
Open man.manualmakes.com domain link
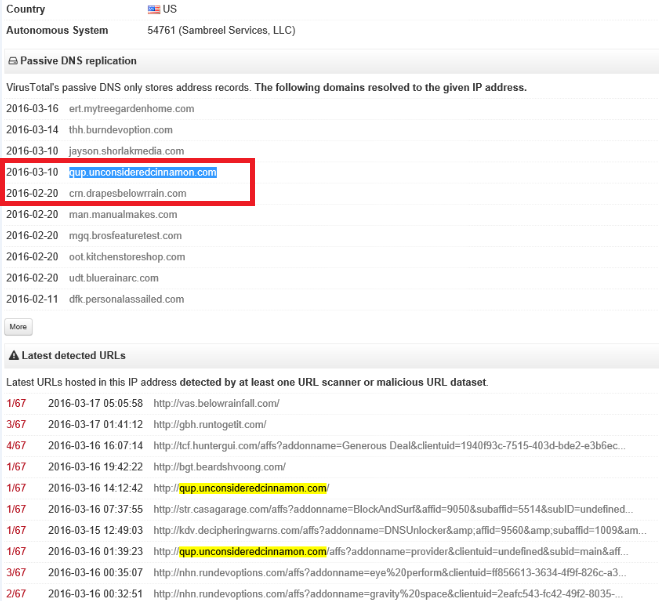(123, 214)
